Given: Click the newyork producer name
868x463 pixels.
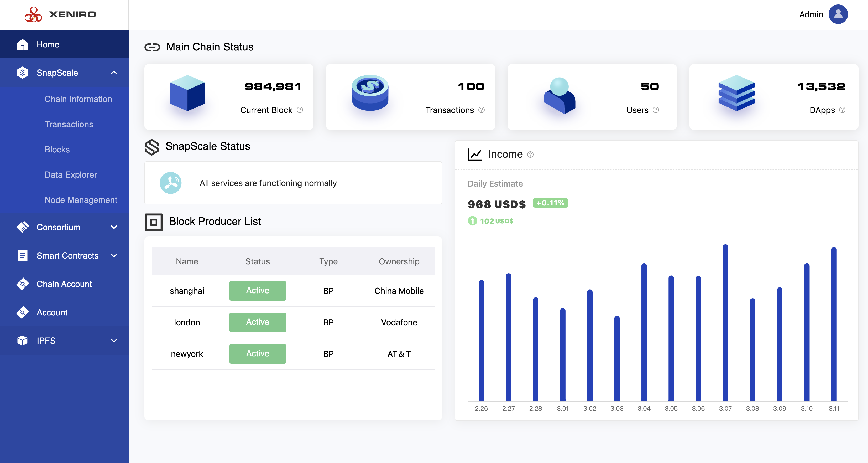Looking at the screenshot, I should (x=187, y=354).
